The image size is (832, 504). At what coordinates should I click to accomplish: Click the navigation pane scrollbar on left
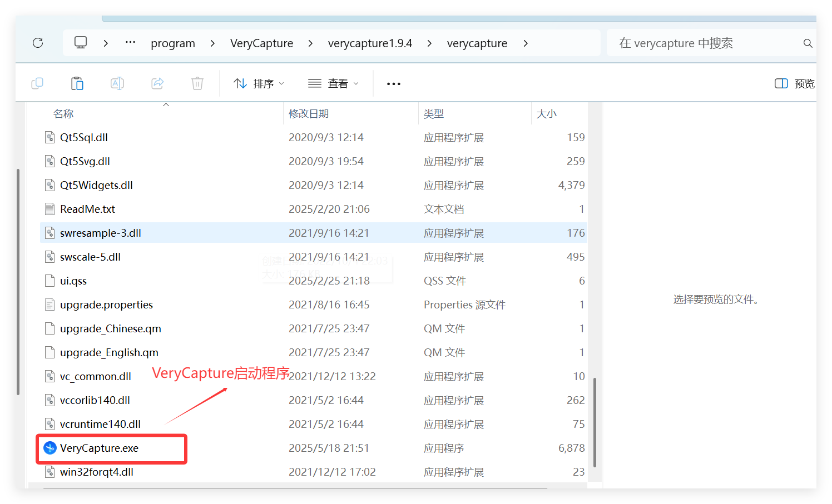tap(18, 282)
